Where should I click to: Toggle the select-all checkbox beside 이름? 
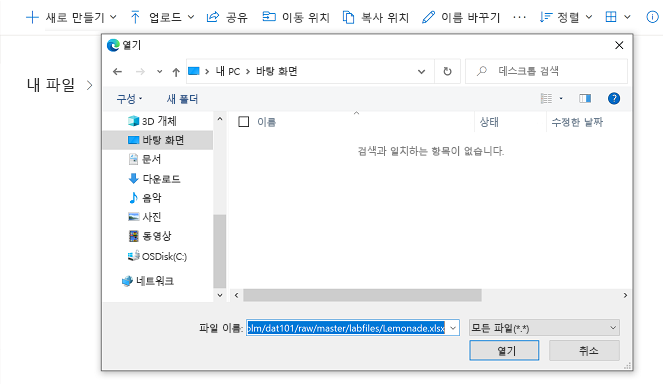(244, 122)
